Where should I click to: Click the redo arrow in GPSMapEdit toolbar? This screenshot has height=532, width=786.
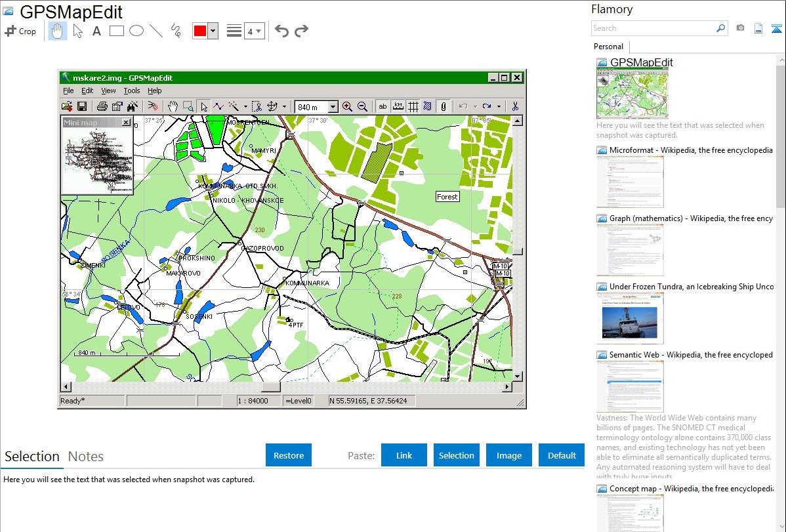point(486,106)
